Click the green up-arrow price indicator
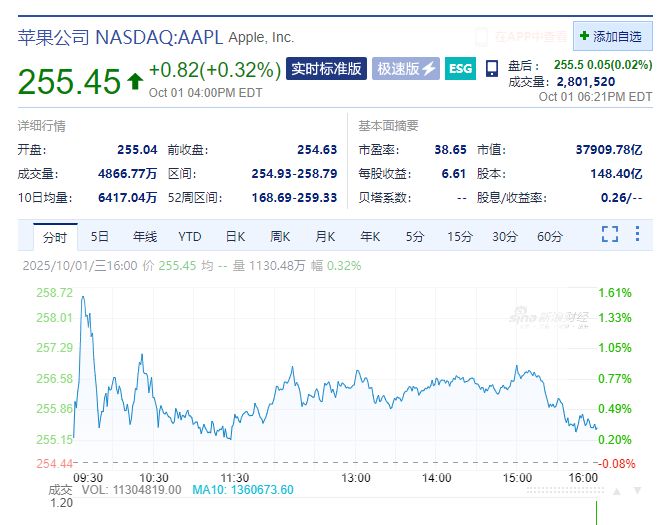This screenshot has width=662, height=525. point(135,81)
